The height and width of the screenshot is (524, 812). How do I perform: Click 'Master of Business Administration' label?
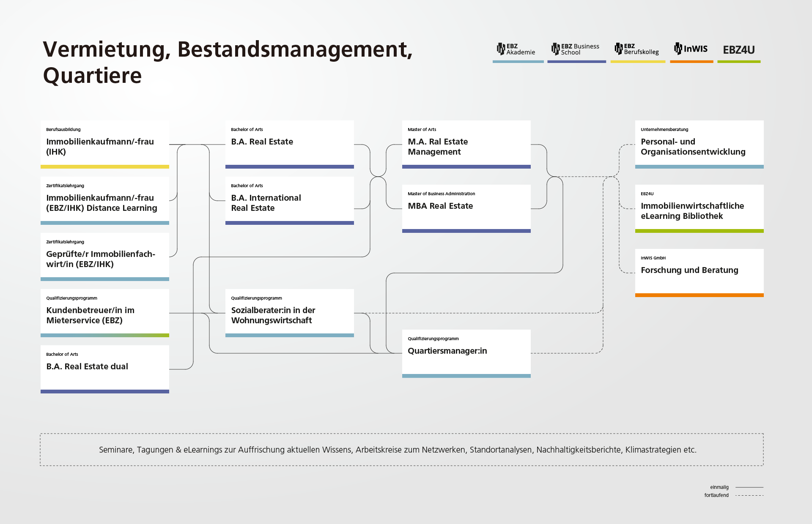click(441, 194)
